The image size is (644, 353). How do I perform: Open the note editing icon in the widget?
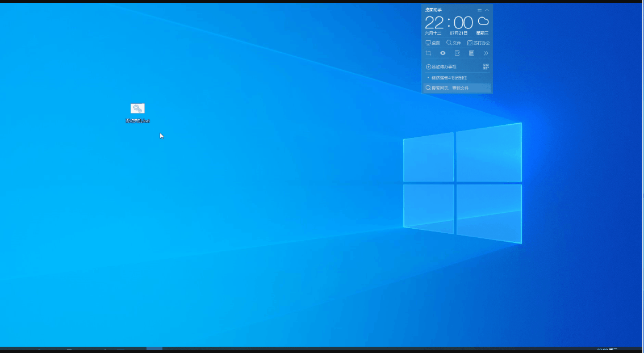(x=457, y=53)
